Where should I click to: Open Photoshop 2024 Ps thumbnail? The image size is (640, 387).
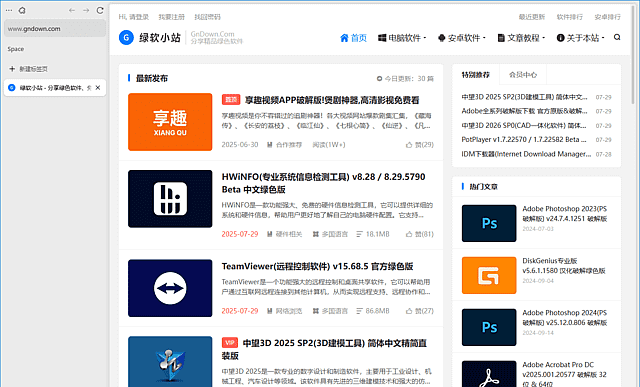coord(489,327)
